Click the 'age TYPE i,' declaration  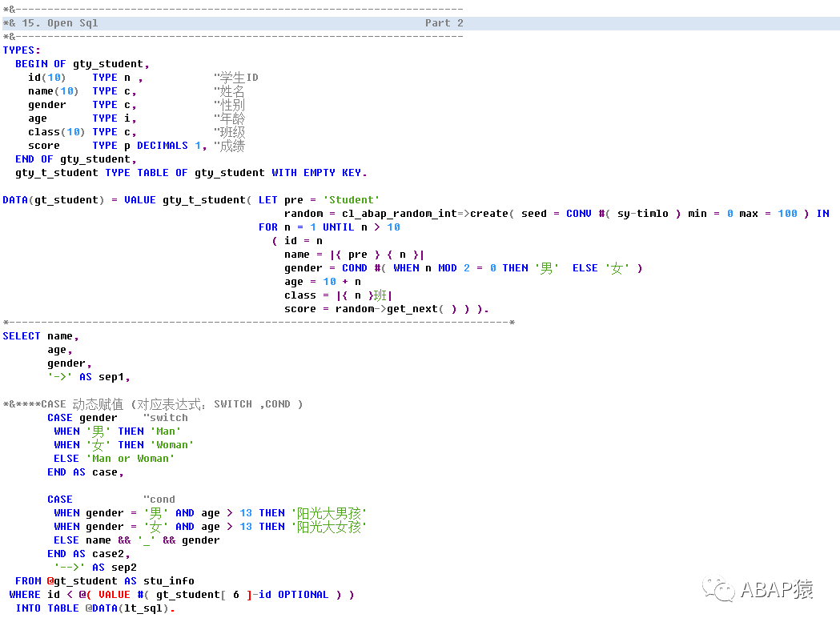coord(82,118)
